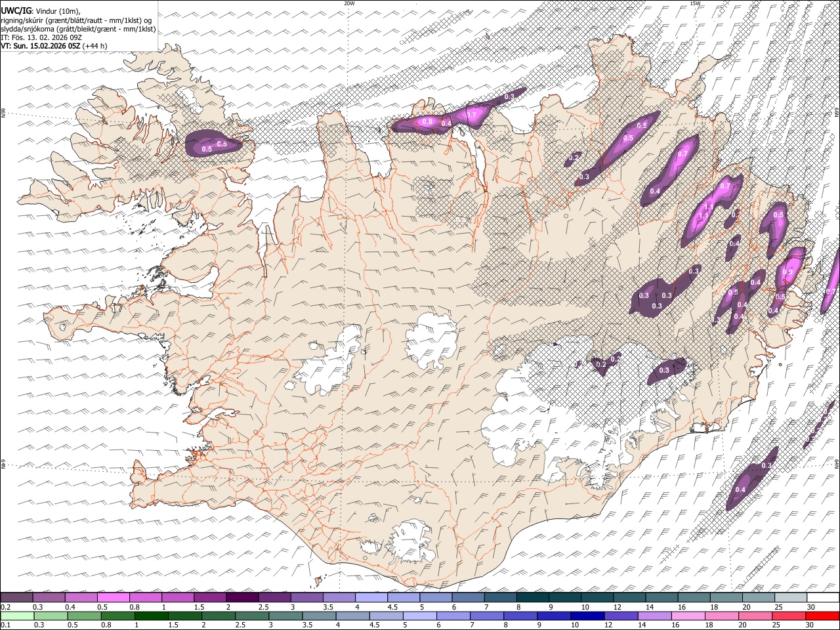Click the '0.9' precipitation value on the map
840x630 pixels.
click(788, 272)
